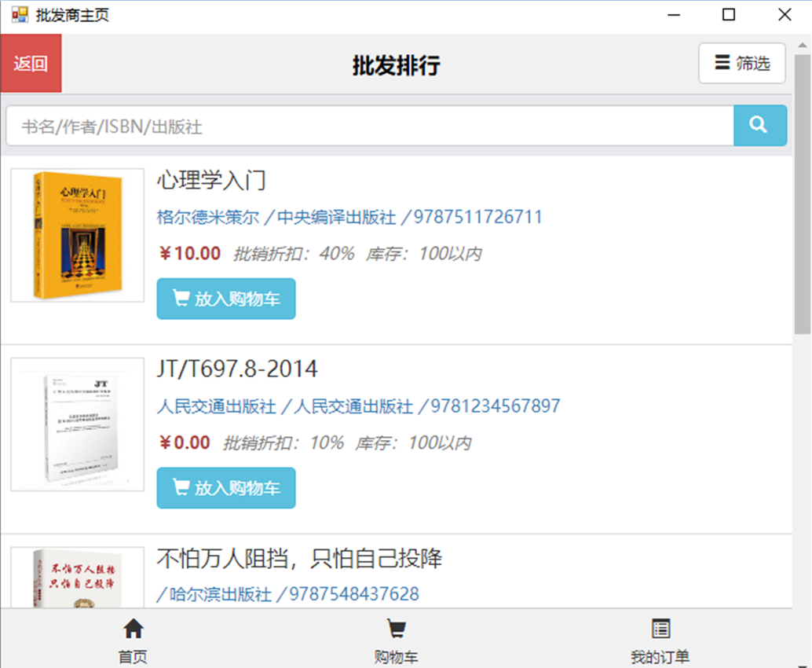This screenshot has width=812, height=668.
Task: Click the red 返回 back button
Action: click(31, 63)
